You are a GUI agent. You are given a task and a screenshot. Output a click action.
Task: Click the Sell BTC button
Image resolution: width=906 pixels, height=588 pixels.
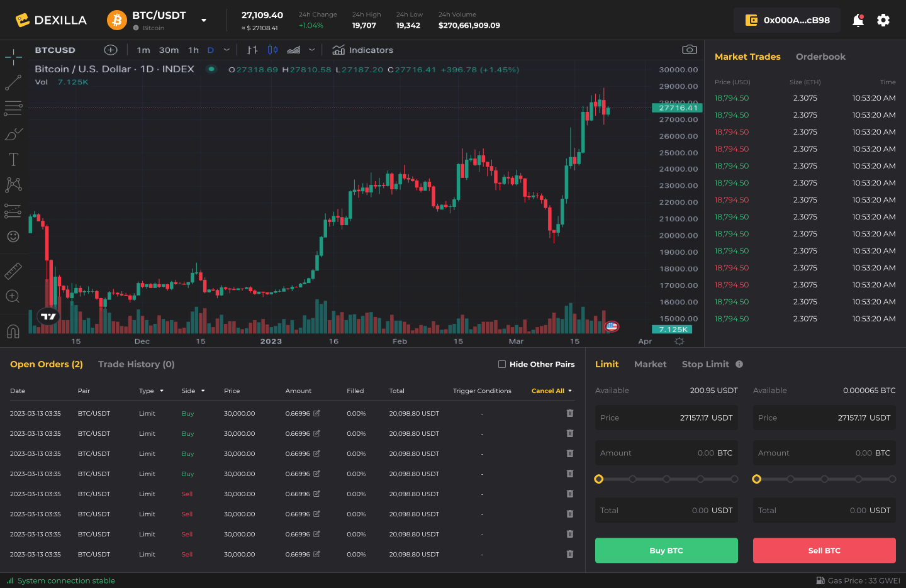[824, 550]
